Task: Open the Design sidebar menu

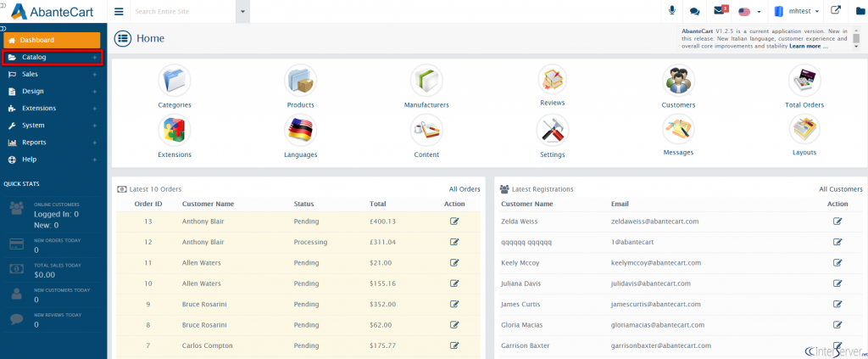Action: pyautogui.click(x=52, y=92)
